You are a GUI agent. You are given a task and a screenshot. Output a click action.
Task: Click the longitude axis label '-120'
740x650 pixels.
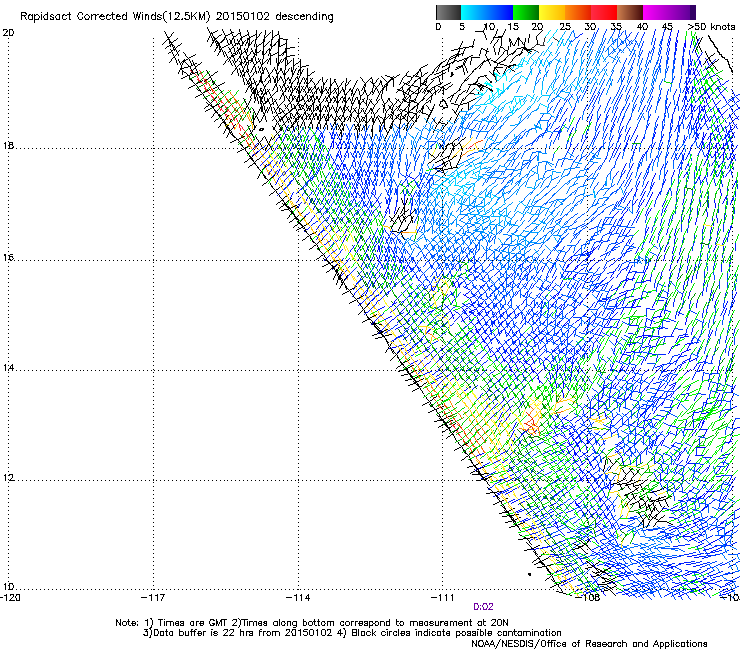(10, 598)
